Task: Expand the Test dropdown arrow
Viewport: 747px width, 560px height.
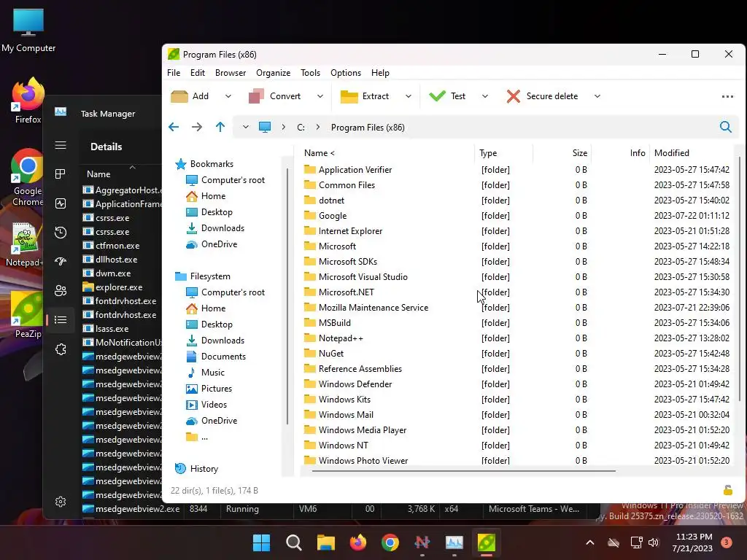Action: 485,96
